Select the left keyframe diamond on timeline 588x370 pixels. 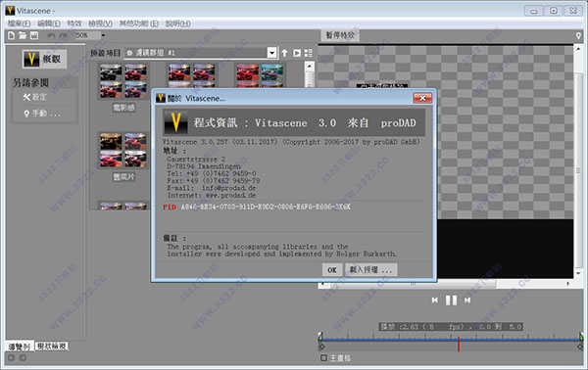point(321,347)
